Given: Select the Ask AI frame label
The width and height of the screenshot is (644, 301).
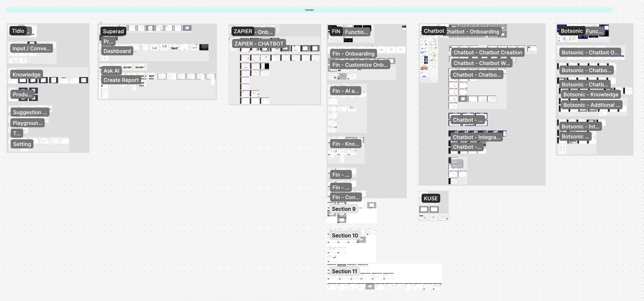Looking at the screenshot, I should click(111, 71).
